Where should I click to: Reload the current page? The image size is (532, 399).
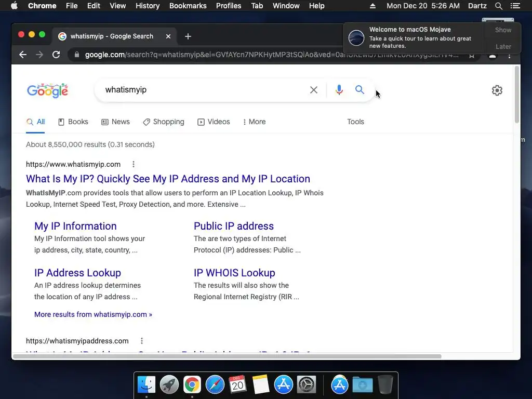click(56, 55)
